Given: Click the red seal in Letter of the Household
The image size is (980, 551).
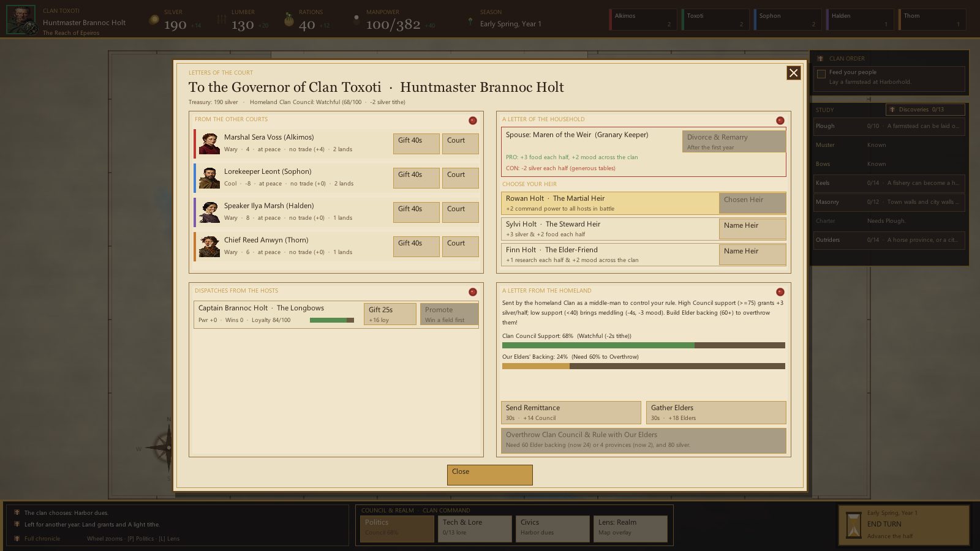Looking at the screenshot, I should (780, 121).
